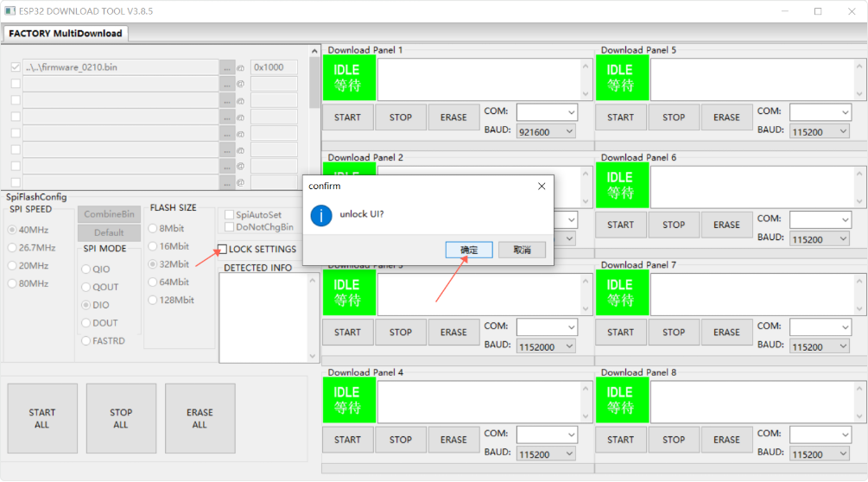Browse file using firmware_0210.bin row's ... button
Screen dimensions: 868x482
pyautogui.click(x=227, y=67)
